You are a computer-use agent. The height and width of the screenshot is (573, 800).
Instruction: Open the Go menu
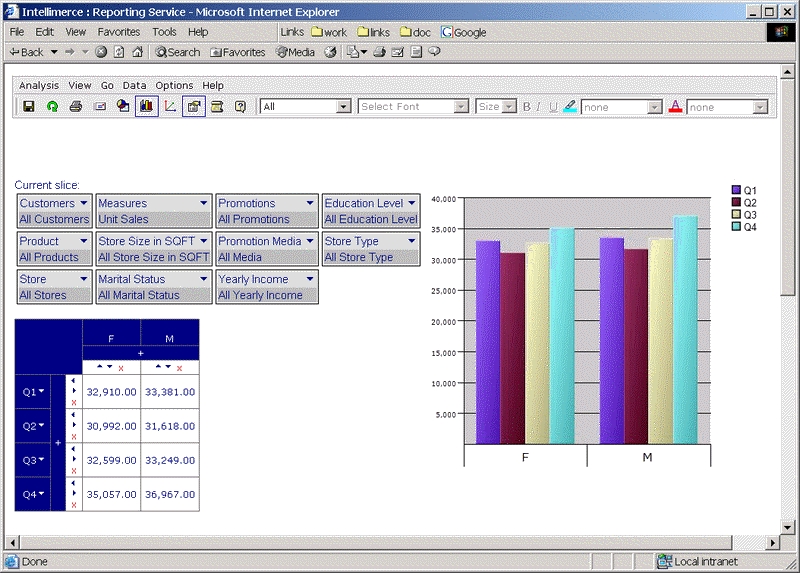[107, 85]
